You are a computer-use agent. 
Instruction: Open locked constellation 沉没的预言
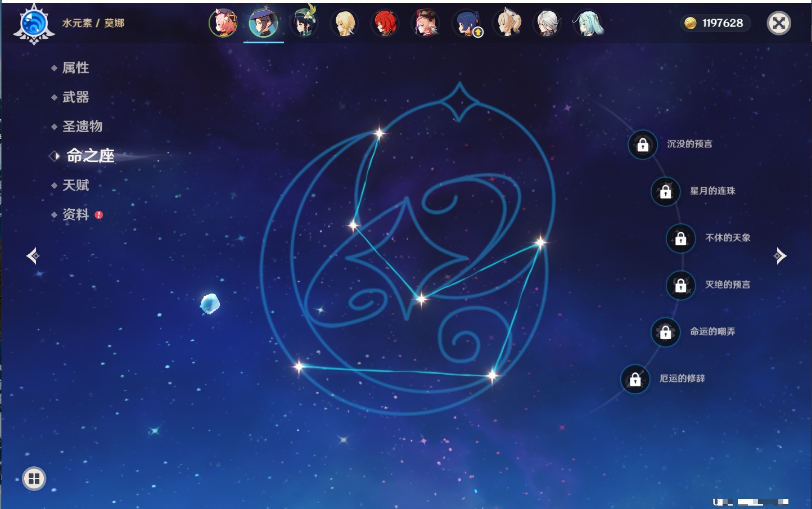click(x=643, y=145)
